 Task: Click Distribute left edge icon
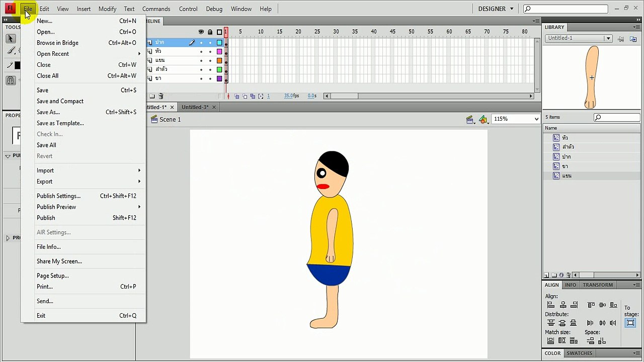[x=590, y=323]
